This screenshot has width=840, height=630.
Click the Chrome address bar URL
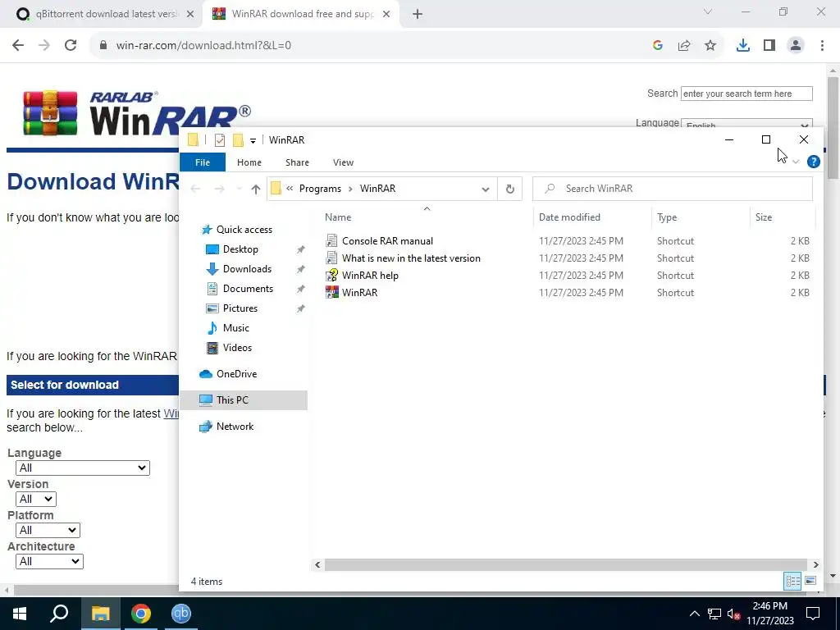[x=203, y=45]
